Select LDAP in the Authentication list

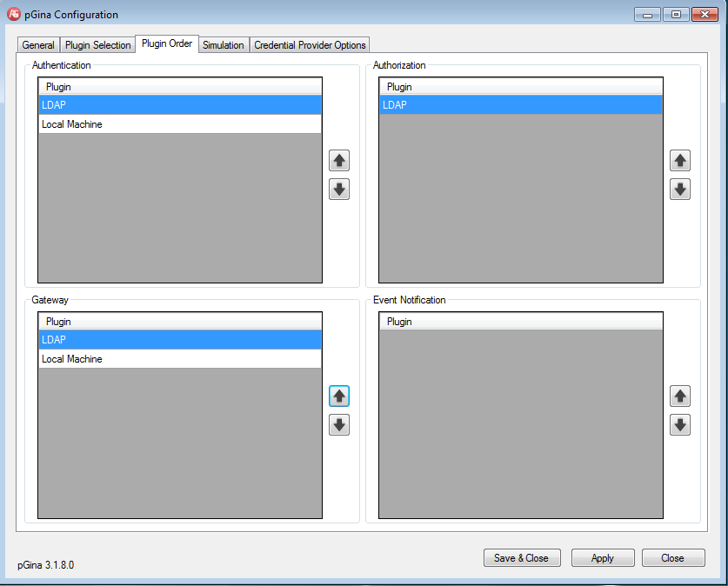pos(180,105)
